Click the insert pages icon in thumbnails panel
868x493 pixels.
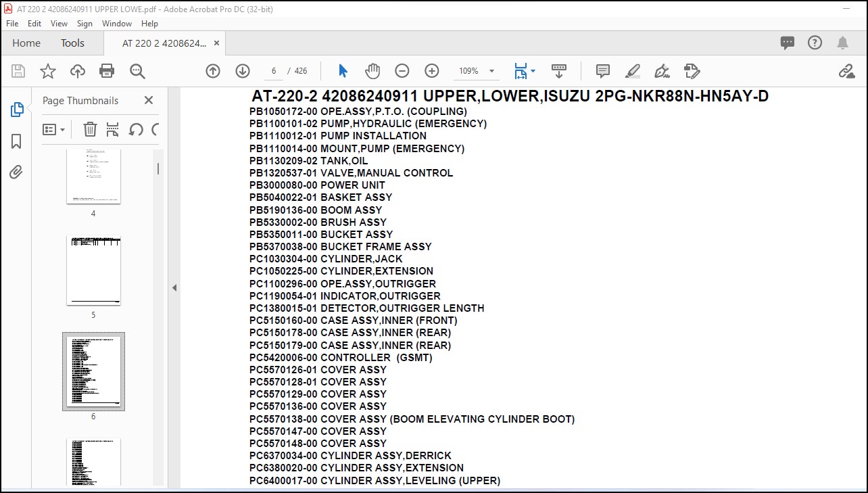(x=113, y=129)
